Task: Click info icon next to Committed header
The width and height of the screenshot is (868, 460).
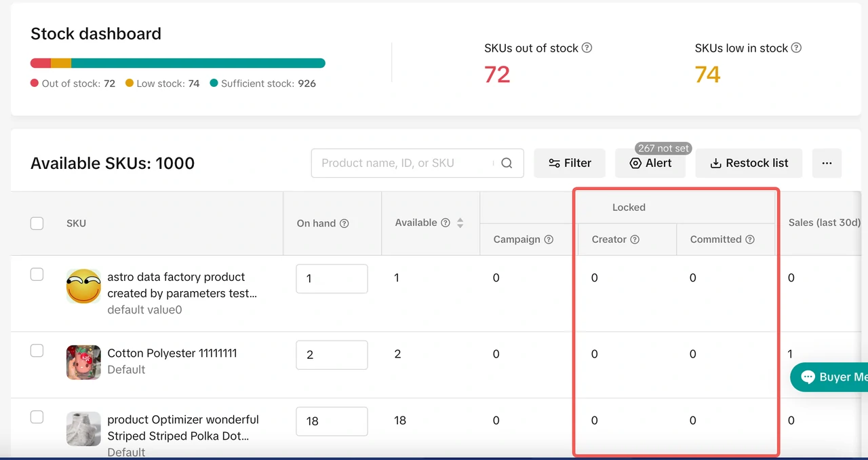Action: coord(750,239)
